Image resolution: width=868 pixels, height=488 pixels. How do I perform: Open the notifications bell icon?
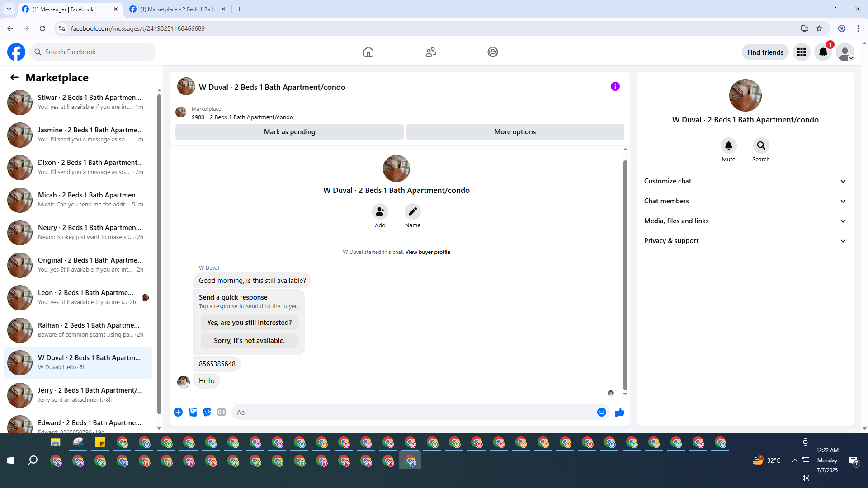click(x=823, y=52)
